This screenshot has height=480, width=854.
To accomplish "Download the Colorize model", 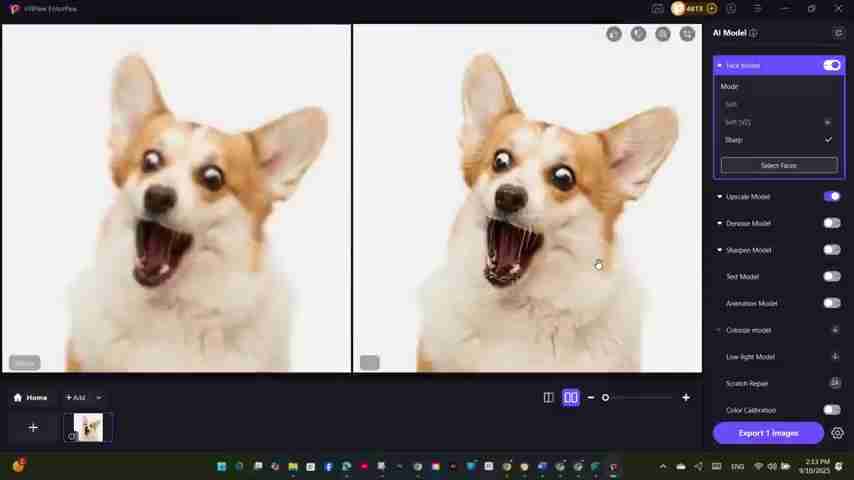I will click(834, 330).
